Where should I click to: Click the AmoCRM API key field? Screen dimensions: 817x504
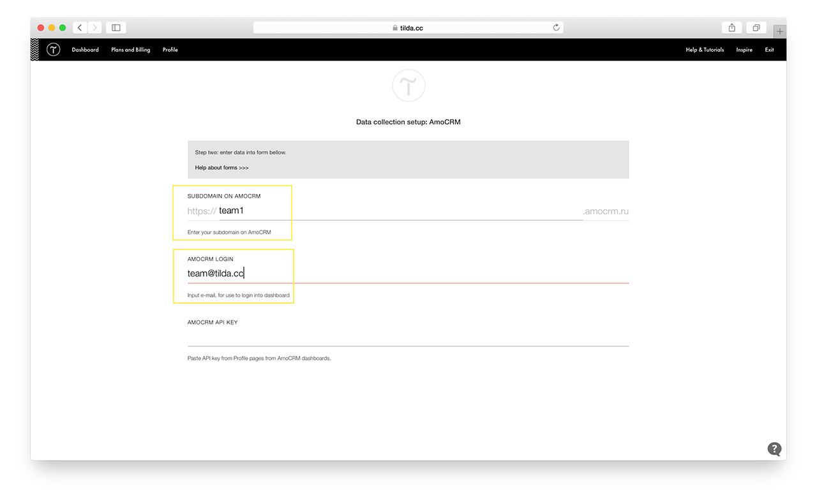coord(408,337)
